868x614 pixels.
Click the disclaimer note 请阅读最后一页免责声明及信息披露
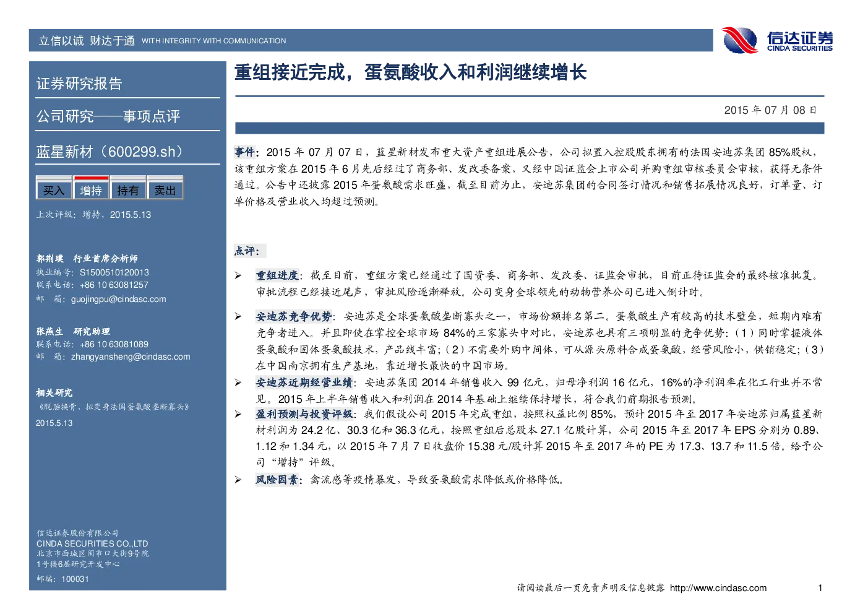(591, 588)
